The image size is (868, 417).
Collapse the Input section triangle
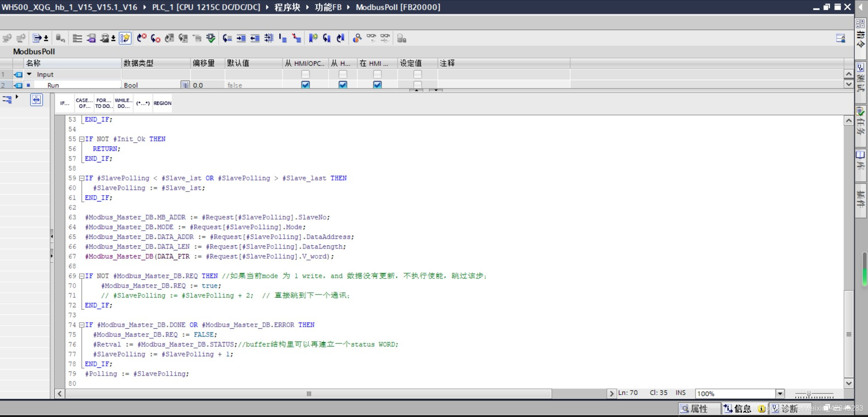pos(29,74)
